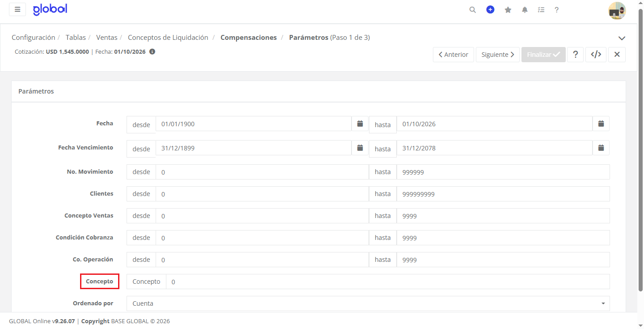Click the Clientes desde field

point(262,194)
